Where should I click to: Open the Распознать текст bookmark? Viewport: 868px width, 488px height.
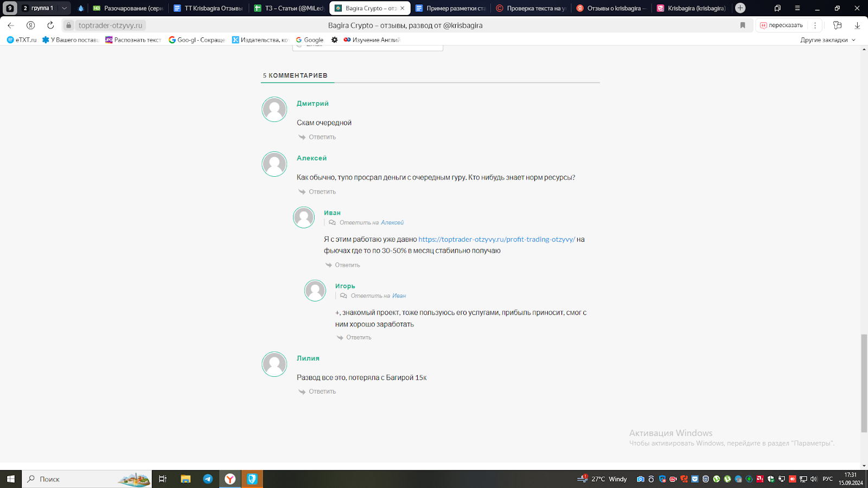tap(133, 40)
